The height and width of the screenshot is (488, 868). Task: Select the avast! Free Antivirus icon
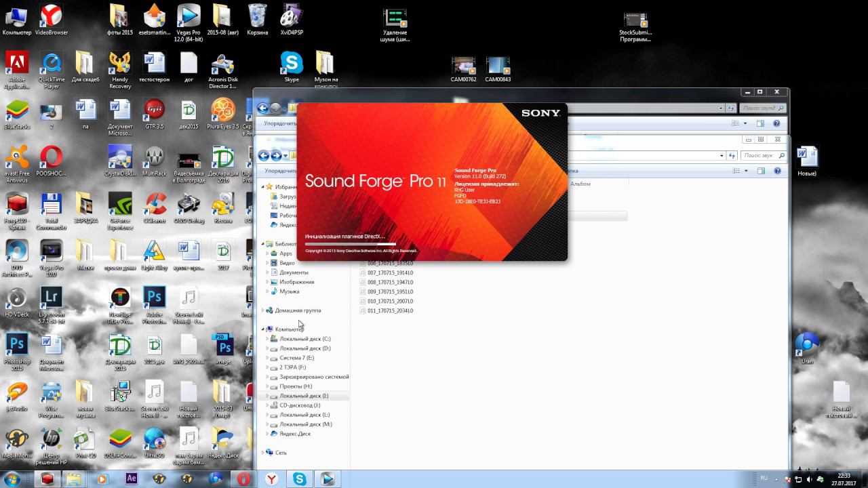pos(17,165)
